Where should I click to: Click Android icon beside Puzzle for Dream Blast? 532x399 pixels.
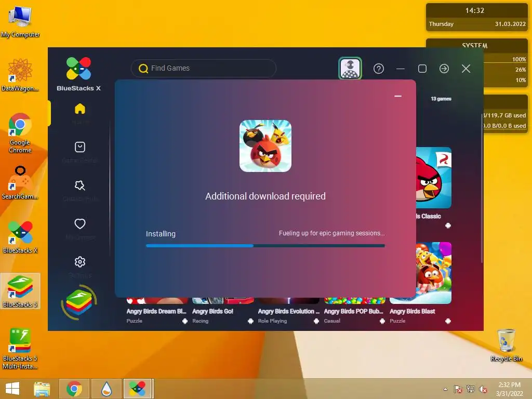click(x=185, y=321)
